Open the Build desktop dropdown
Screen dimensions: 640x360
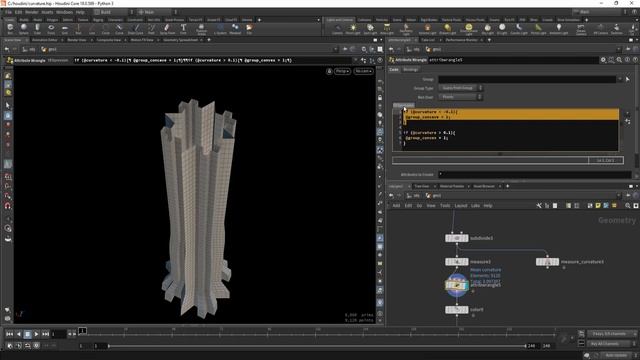(113, 12)
